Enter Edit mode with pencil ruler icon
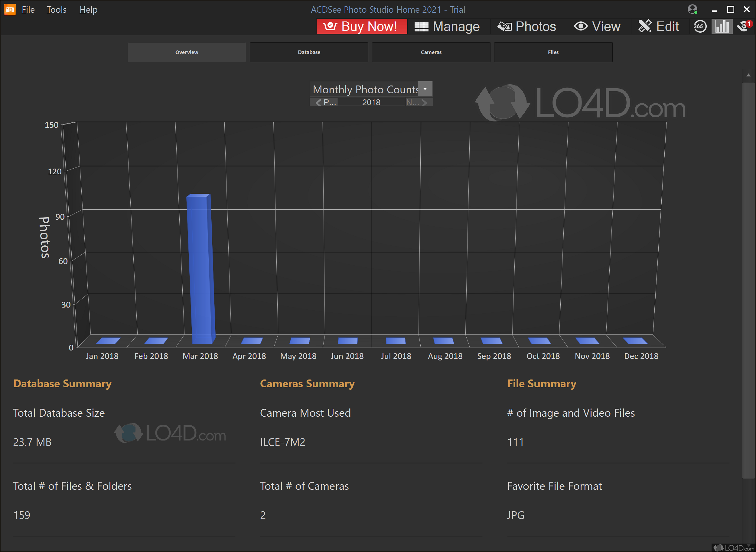Viewport: 756px width, 552px height. [x=658, y=26]
